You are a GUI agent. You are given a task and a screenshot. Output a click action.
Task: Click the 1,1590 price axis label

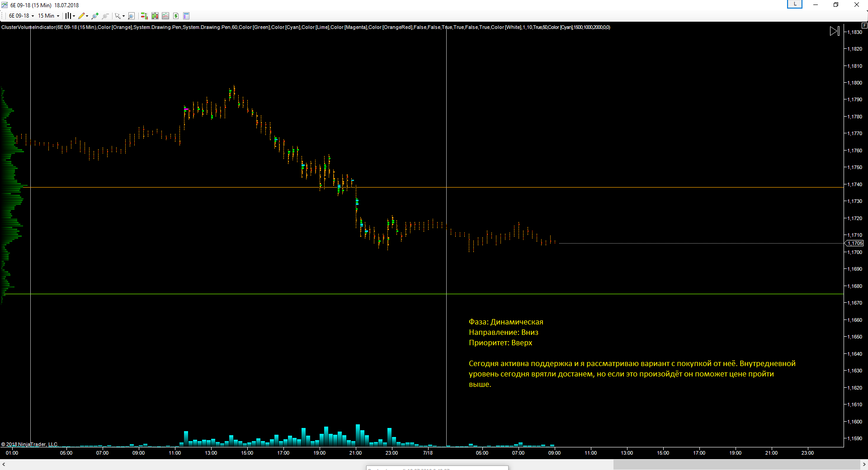click(855, 438)
